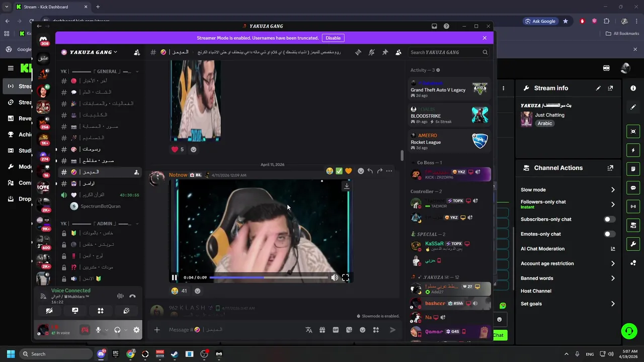Open the sticker picker

pos(349,330)
